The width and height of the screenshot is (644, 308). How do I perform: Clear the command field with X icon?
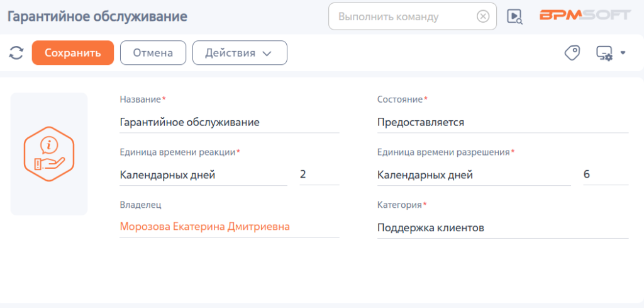(483, 16)
